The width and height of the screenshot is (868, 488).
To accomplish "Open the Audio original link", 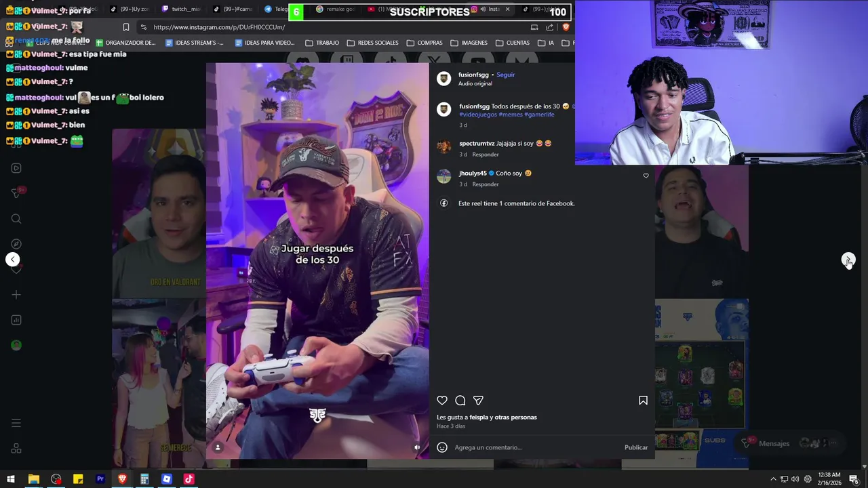I will (475, 83).
